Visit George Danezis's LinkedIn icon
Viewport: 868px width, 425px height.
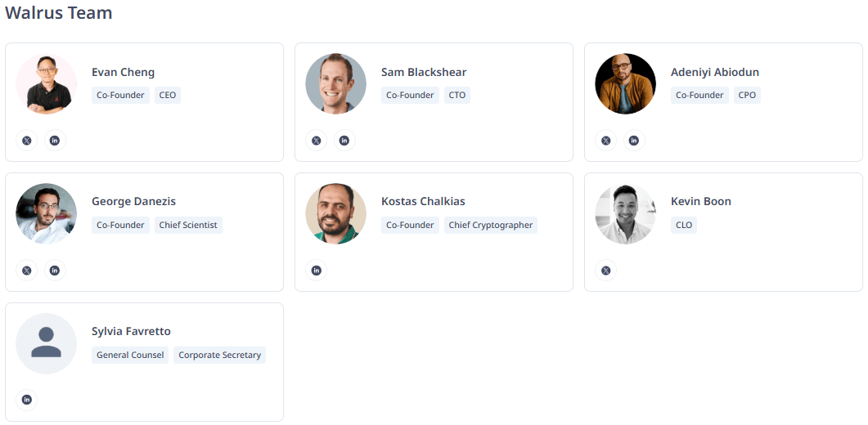coord(55,271)
